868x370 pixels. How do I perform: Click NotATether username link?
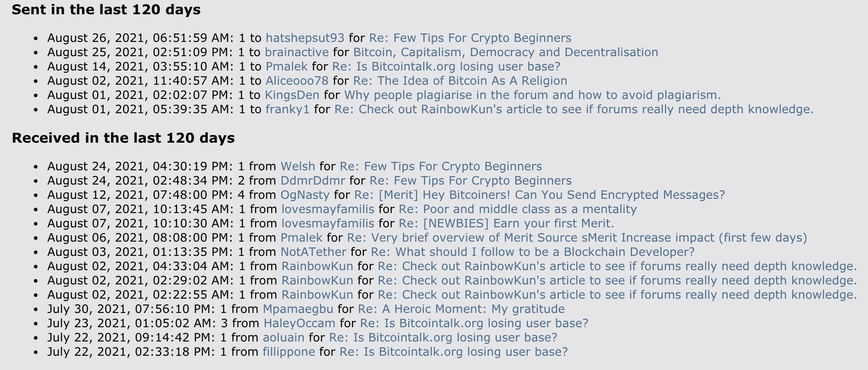point(314,252)
